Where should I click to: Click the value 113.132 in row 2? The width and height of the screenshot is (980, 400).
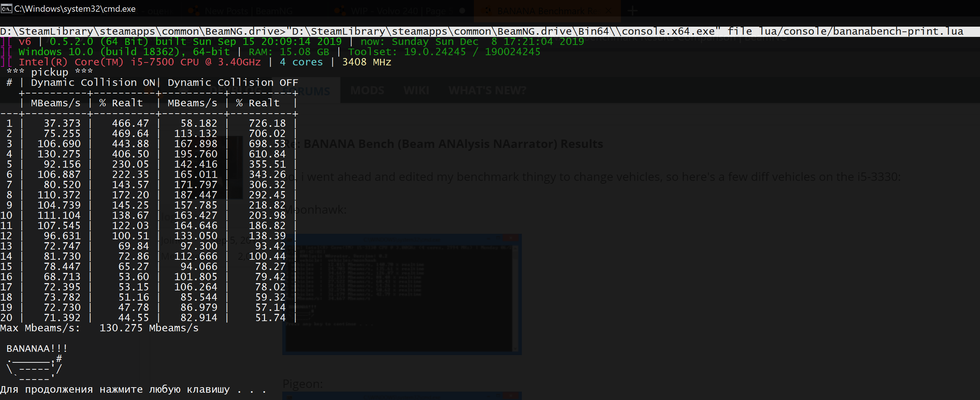point(196,134)
